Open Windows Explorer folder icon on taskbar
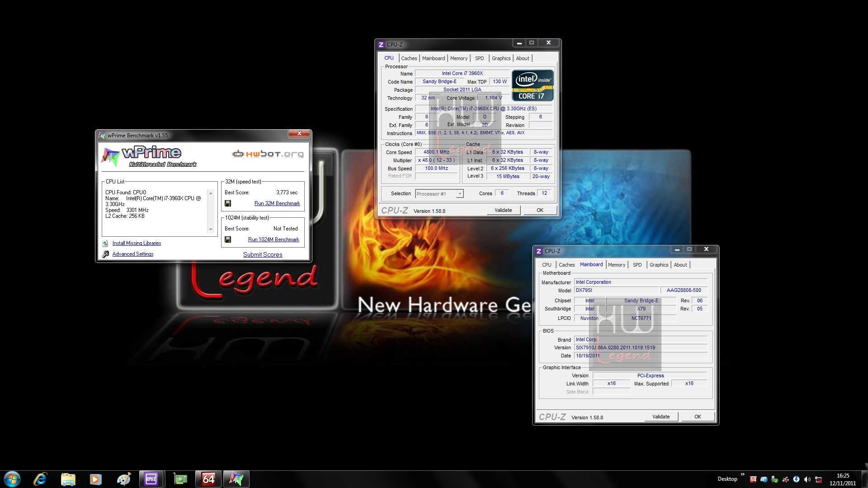The width and height of the screenshot is (868, 488). [x=68, y=479]
